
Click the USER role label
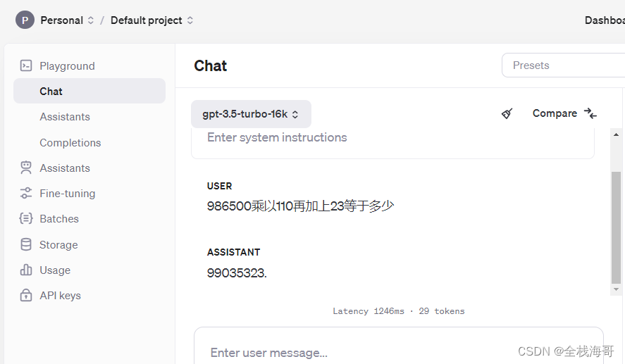pos(219,186)
